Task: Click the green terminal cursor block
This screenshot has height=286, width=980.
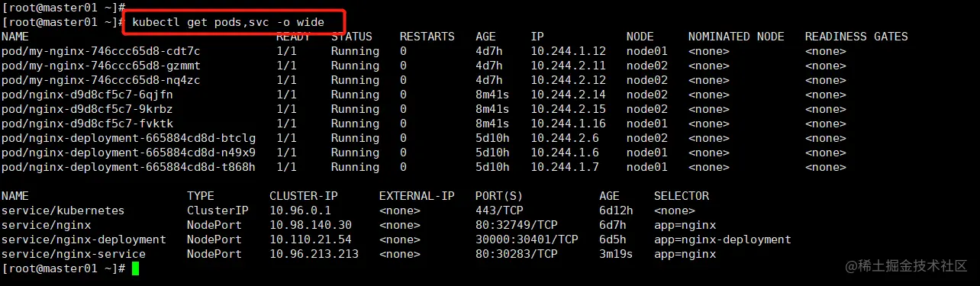Action: [x=135, y=268]
